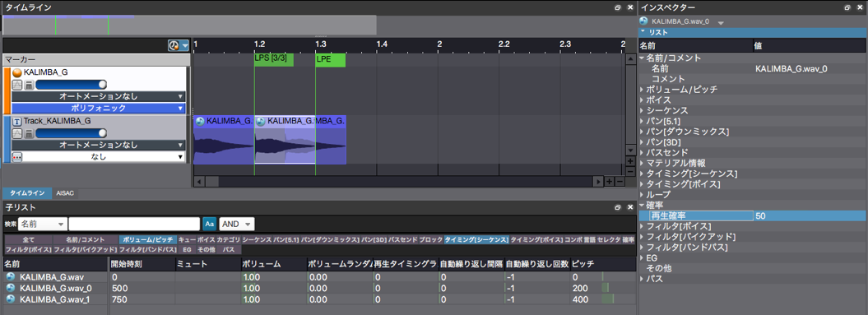
Task: Click the automation curve icon on KALIMBA_G cue
Action: 16,85
